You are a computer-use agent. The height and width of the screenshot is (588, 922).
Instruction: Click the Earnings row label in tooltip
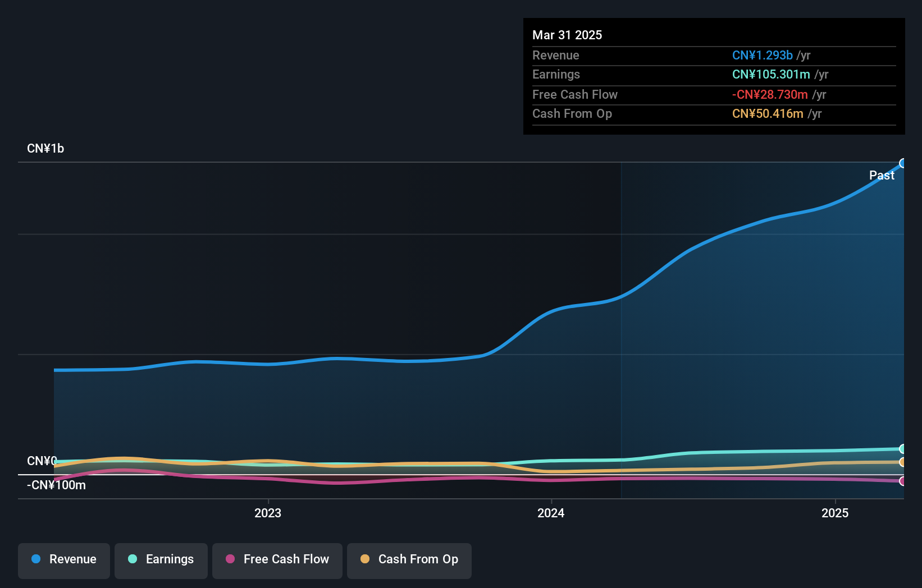[x=556, y=74]
